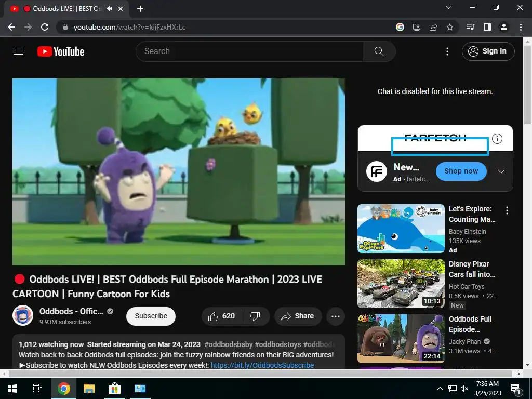Viewport: 532px width, 399px height.
Task: Open Task View on the taskbar
Action: [37, 389]
